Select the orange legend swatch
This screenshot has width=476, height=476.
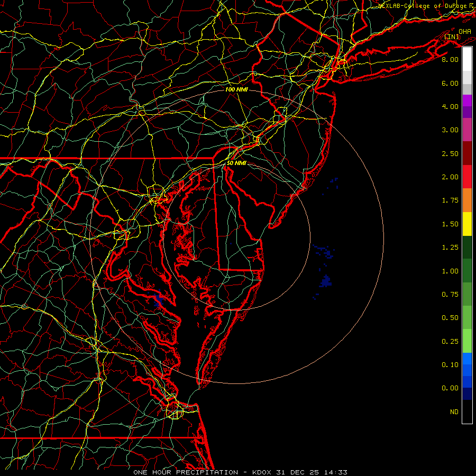tap(467, 200)
